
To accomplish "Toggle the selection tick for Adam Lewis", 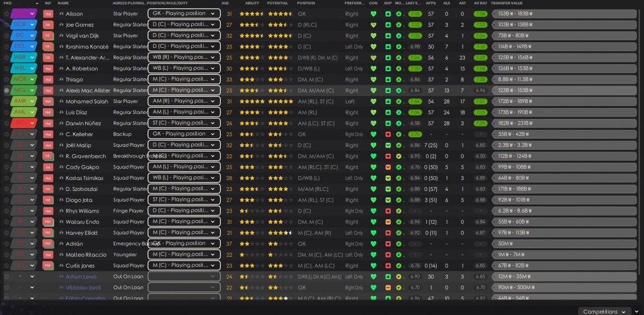I will click(7, 277).
